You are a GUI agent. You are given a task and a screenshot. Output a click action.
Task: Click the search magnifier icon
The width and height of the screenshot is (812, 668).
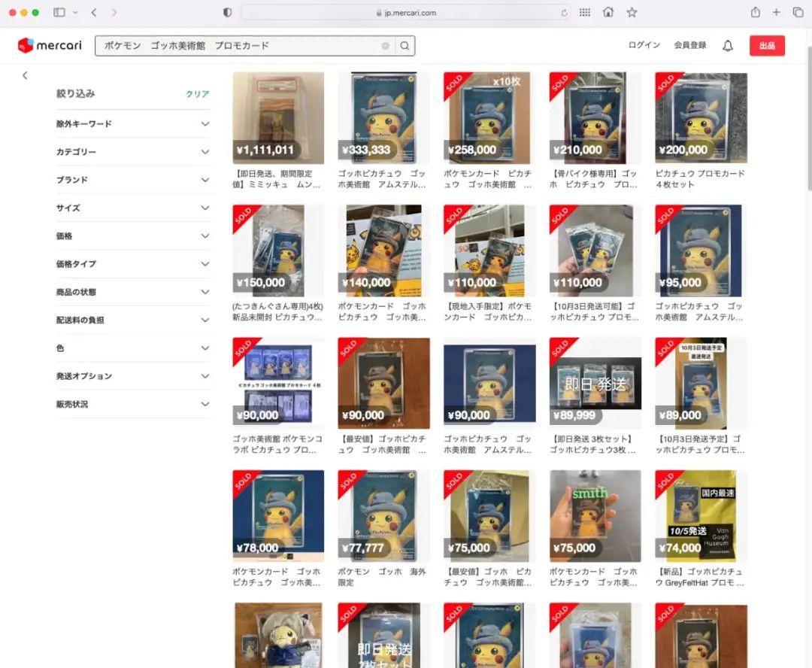(404, 46)
